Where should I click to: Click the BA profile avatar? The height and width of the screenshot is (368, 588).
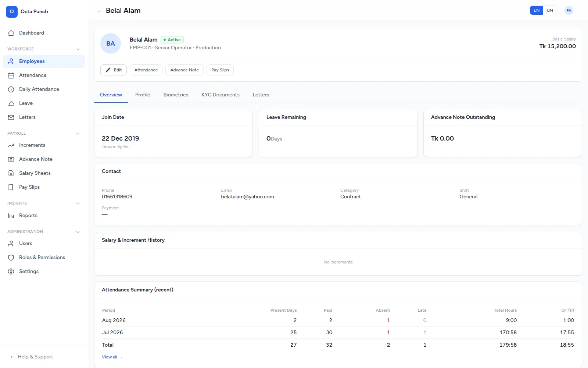111,43
